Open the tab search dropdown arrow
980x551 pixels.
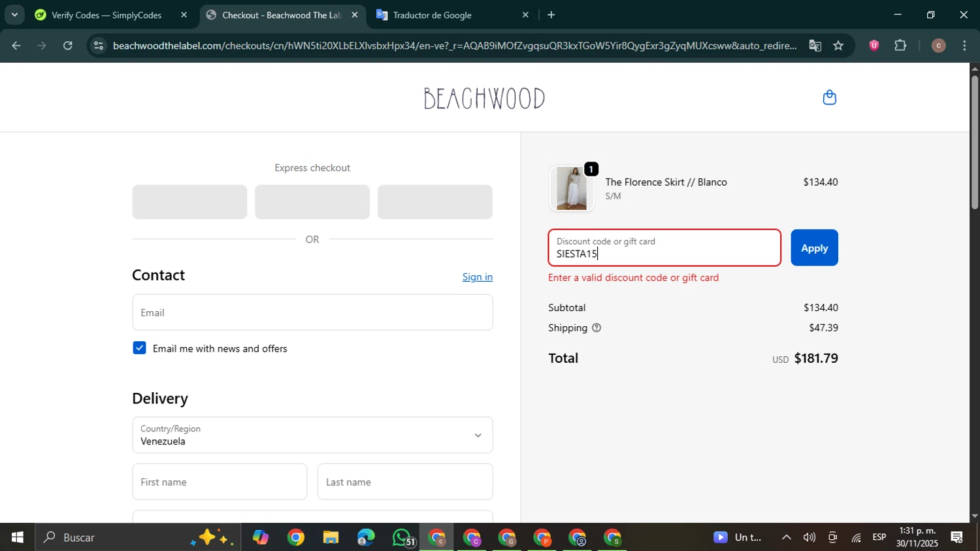(x=14, y=14)
